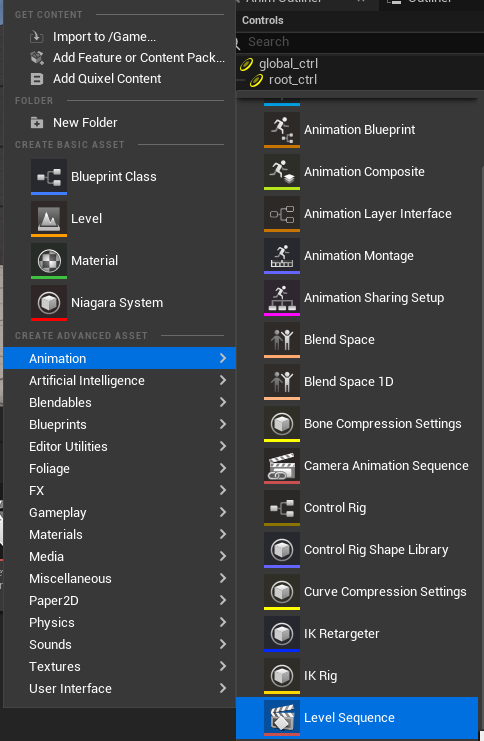
Task: Expand the Blendables submenu arrow
Action: tap(223, 403)
